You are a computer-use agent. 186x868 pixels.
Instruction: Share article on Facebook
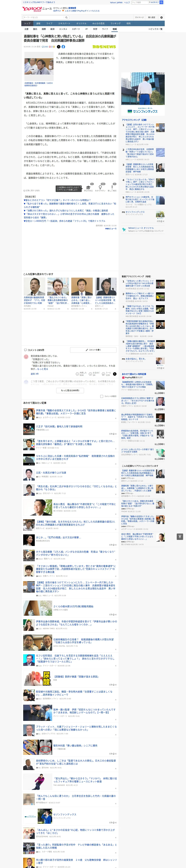(x=63, y=47)
